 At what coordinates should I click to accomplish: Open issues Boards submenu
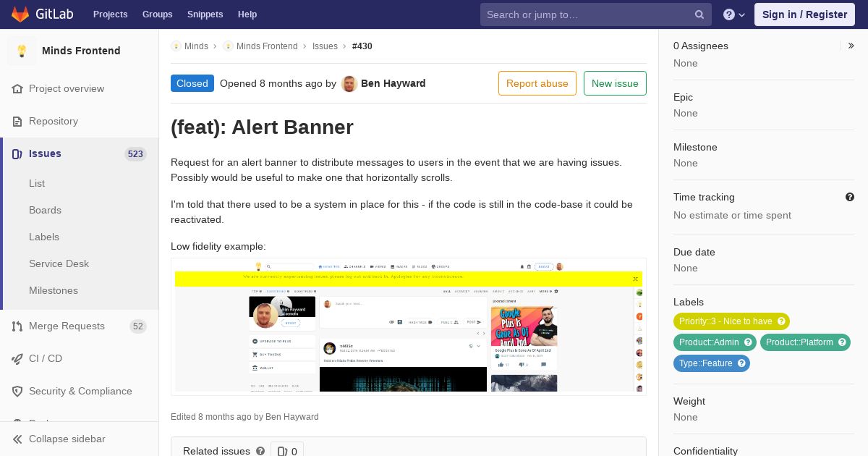click(45, 211)
